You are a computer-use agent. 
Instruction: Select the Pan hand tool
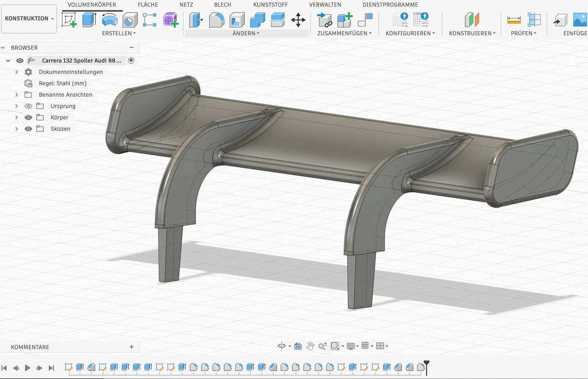pyautogui.click(x=310, y=346)
